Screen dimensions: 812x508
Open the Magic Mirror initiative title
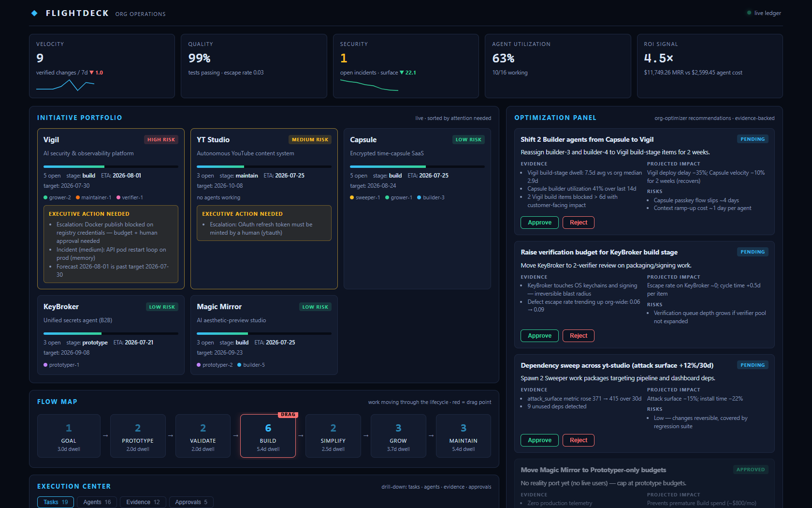pos(219,307)
